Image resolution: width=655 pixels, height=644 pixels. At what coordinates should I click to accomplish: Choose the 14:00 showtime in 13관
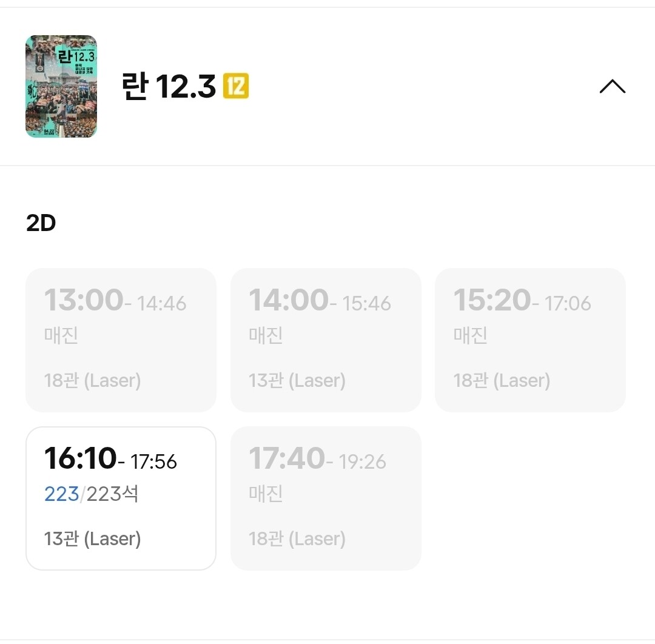(326, 340)
